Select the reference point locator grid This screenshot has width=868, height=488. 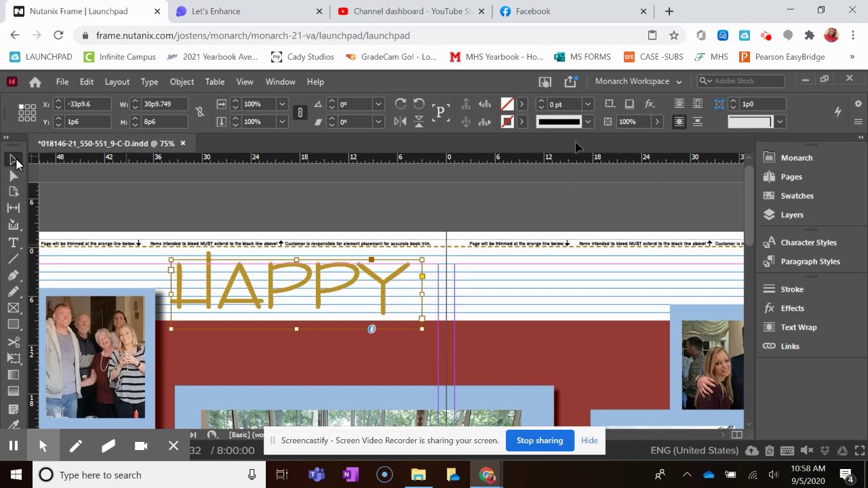coord(27,113)
